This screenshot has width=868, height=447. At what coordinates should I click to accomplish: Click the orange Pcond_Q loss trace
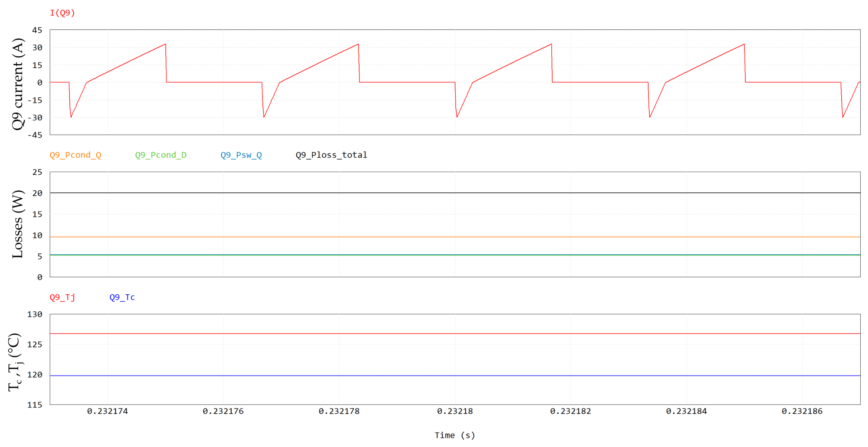click(455, 237)
